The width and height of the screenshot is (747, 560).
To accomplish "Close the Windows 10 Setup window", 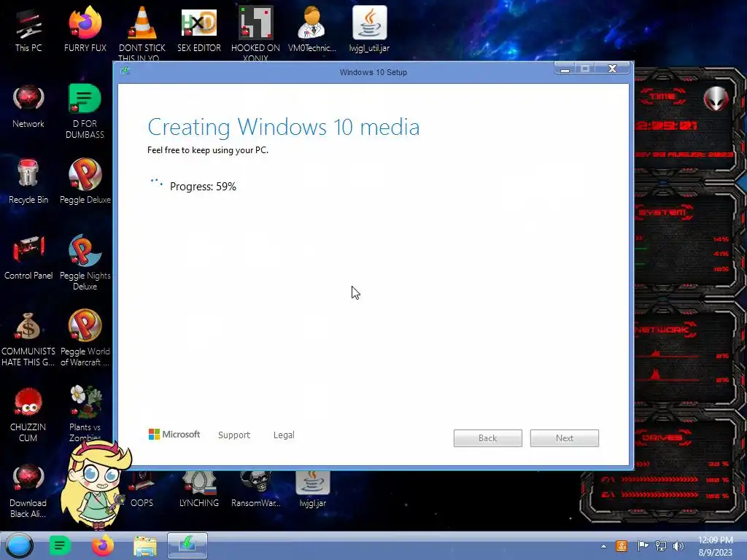I will tap(612, 69).
